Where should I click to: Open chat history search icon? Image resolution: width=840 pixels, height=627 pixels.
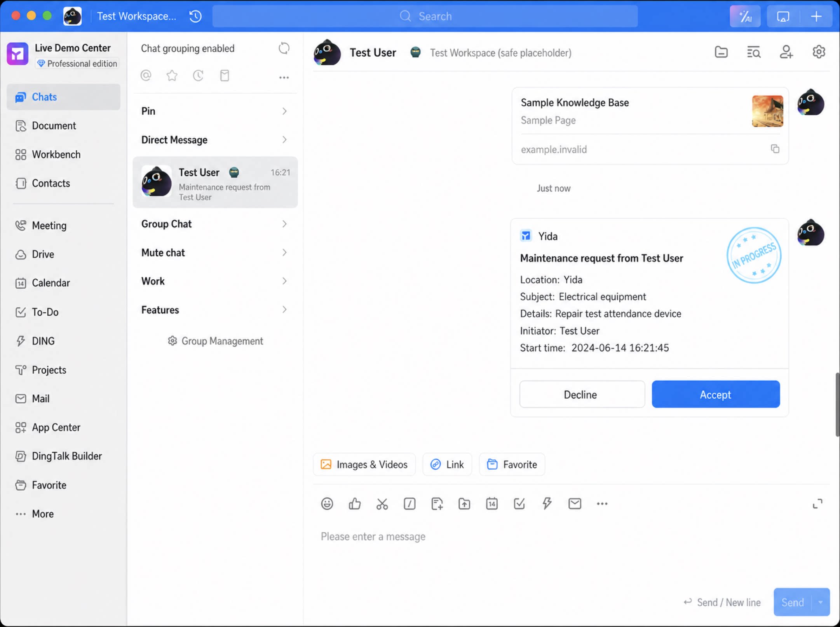[753, 52]
